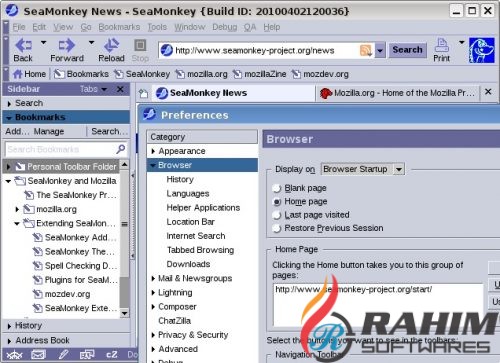Click the Search button next to location bar
The width and height of the screenshot is (500, 363).
click(407, 50)
